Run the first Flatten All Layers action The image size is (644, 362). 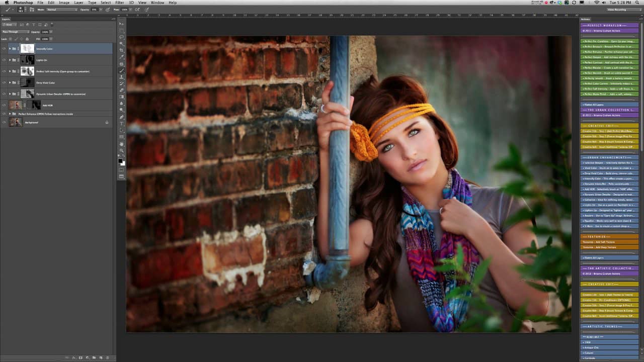pyautogui.click(x=610, y=105)
